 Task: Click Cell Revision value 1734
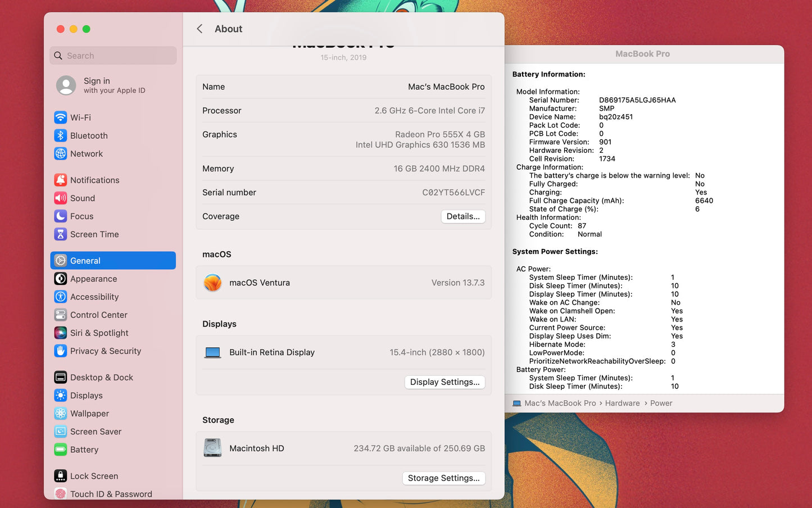(607, 159)
